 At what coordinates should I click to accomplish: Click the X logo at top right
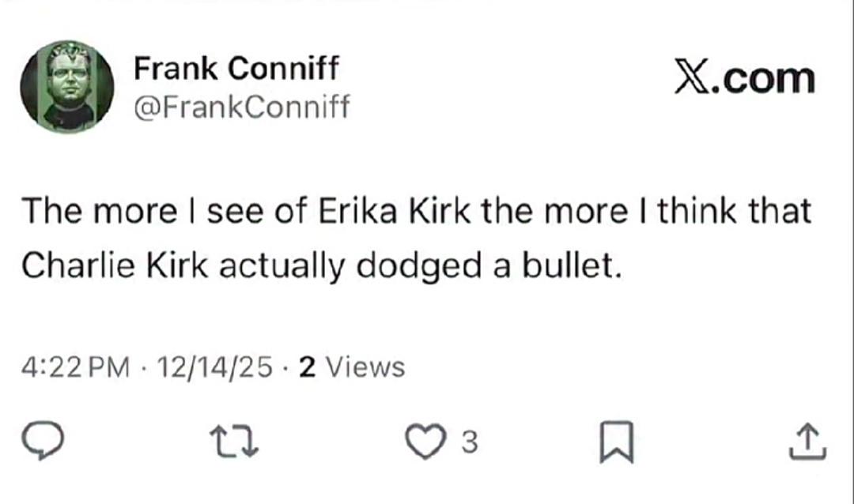coord(691,78)
